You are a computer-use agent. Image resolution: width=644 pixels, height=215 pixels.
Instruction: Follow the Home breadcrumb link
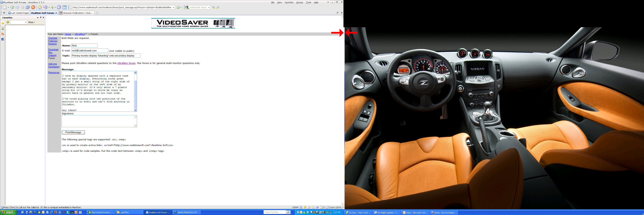tap(68, 34)
